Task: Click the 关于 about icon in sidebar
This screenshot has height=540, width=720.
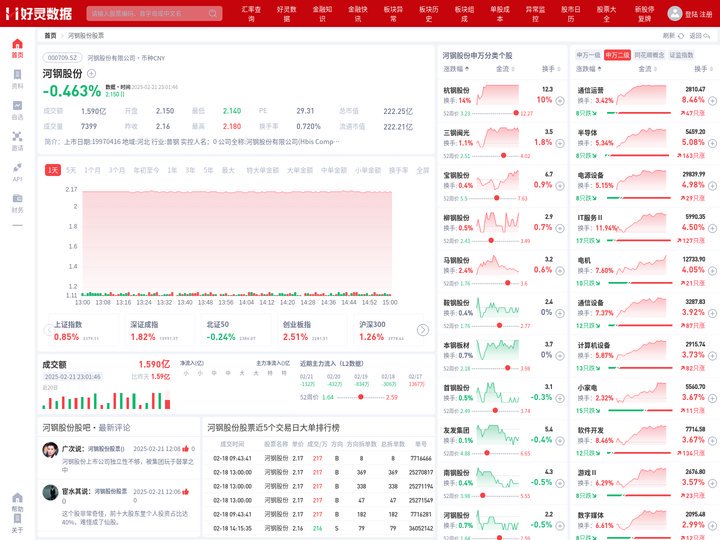Action: (17, 519)
